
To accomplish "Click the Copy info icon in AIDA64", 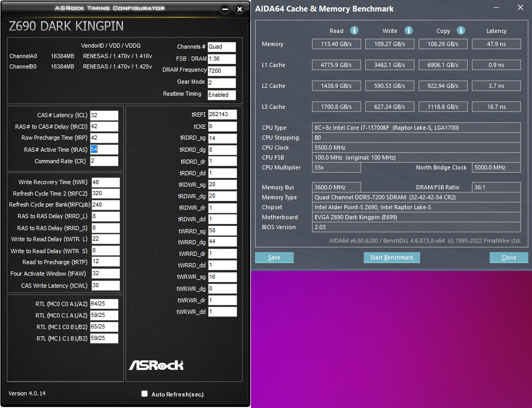I will [461, 30].
